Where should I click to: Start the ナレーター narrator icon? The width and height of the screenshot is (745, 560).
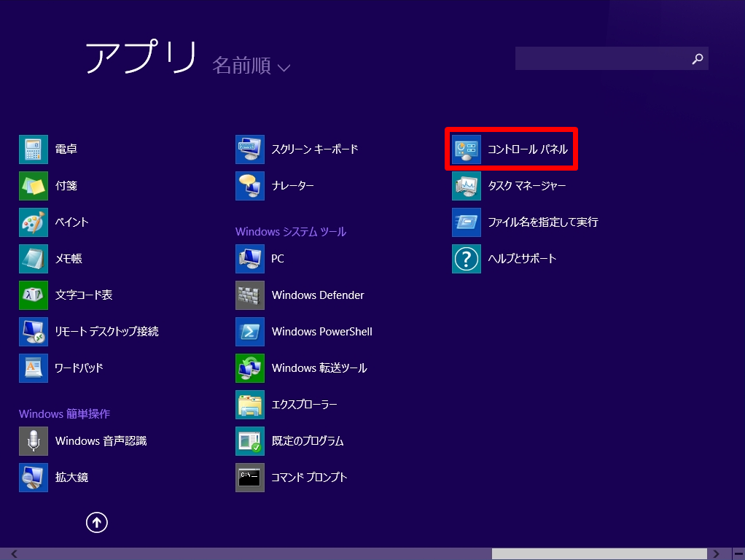(250, 186)
